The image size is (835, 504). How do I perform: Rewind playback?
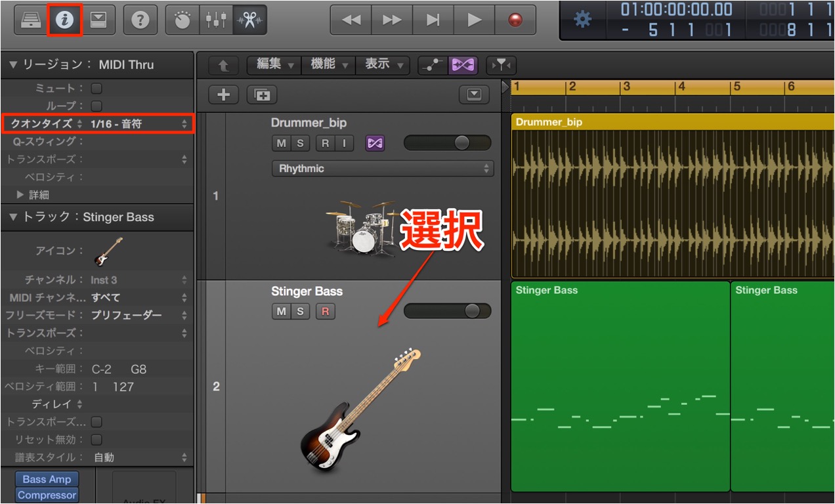click(351, 20)
